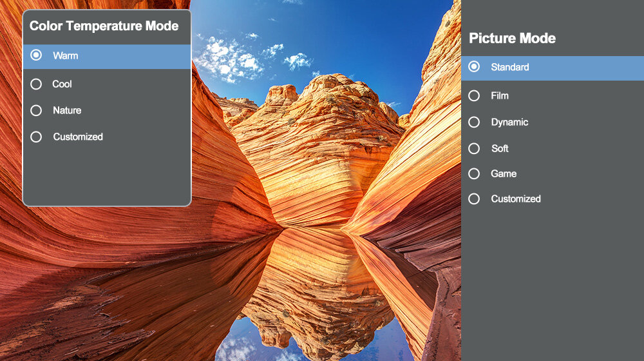Viewport: 644px width, 361px height.
Task: Select Standard picture mode
Action: click(553, 68)
